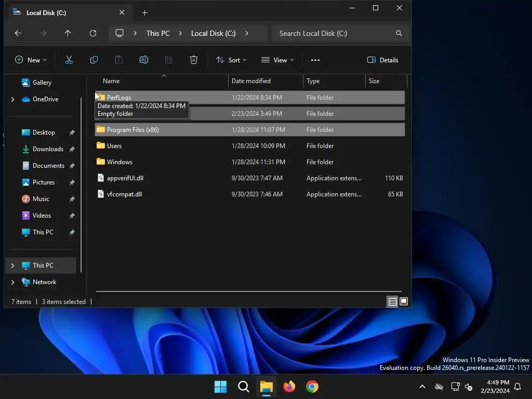Click the volume muted tray icon
Viewport: 532px width, 399px height.
(469, 387)
